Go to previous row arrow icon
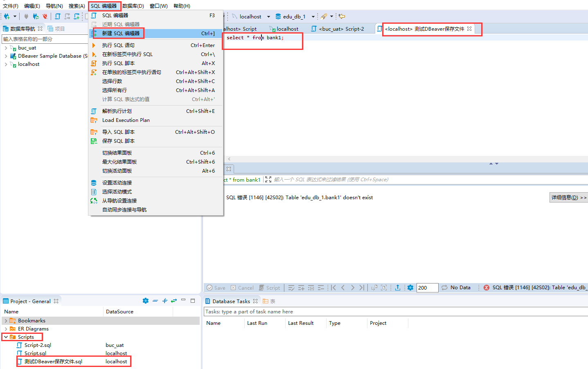The width and height of the screenshot is (588, 369). point(343,288)
